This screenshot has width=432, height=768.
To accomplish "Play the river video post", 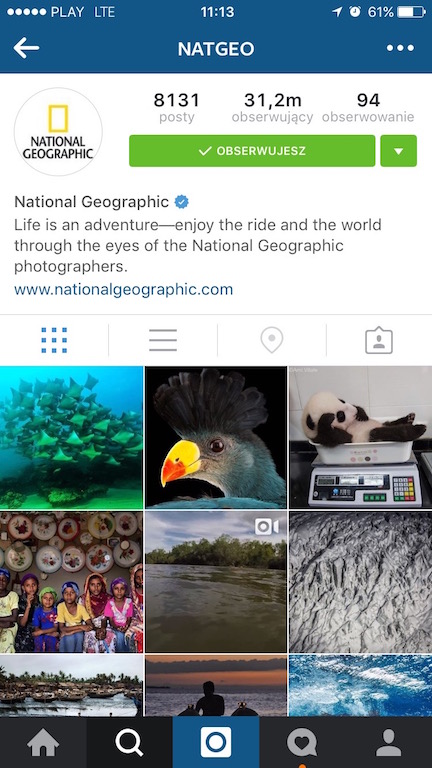I will 216,582.
